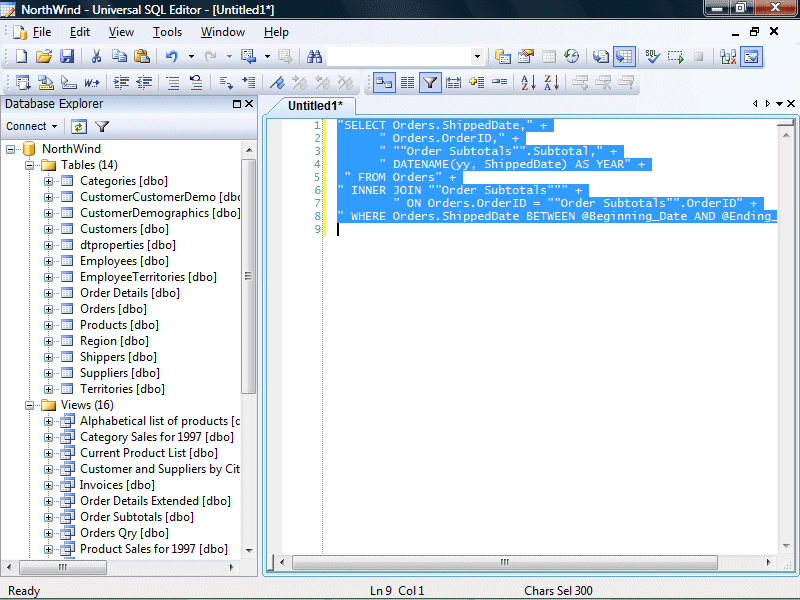Sort ascending using the A-Z icon

[528, 82]
